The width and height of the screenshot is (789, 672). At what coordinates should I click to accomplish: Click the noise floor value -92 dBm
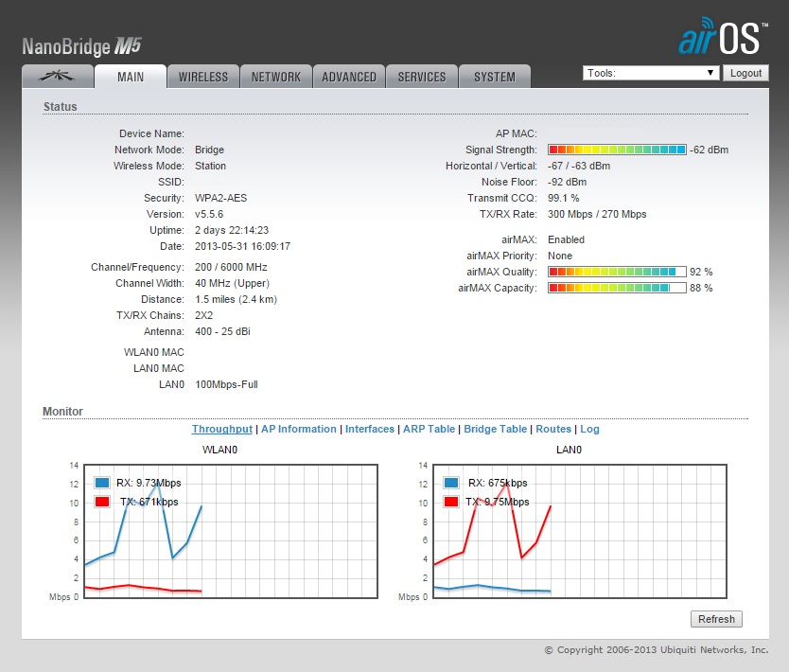pyautogui.click(x=567, y=182)
